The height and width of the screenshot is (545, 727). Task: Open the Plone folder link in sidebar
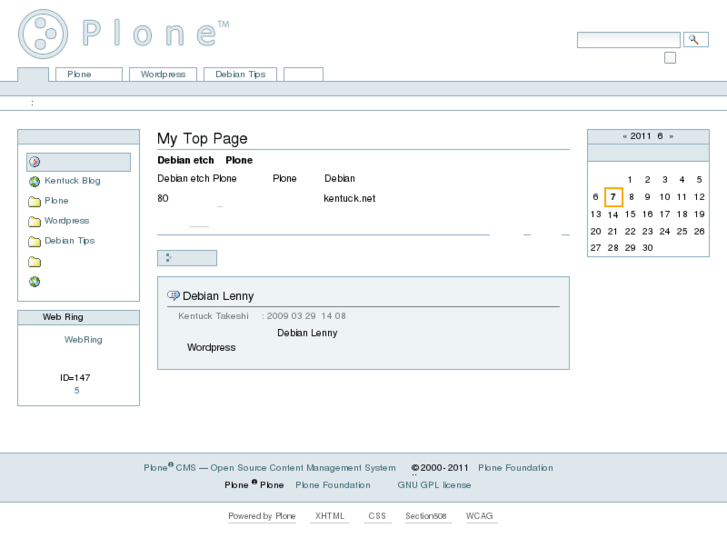(x=57, y=201)
